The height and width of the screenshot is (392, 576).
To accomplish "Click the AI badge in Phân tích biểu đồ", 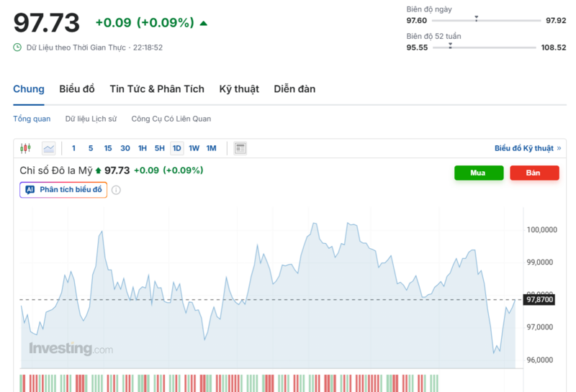I will coord(30,190).
